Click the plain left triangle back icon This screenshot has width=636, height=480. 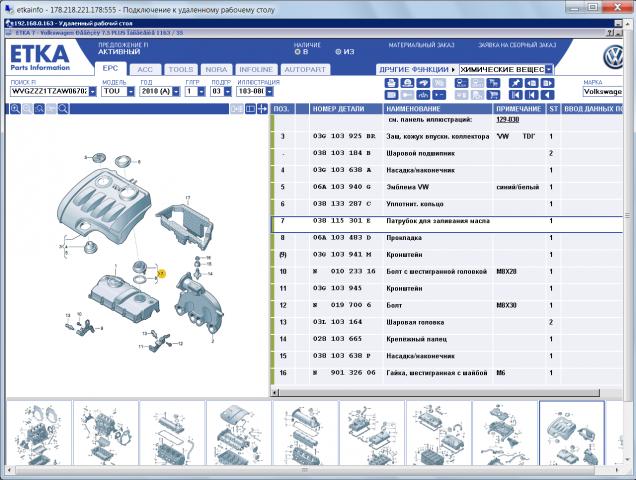click(548, 95)
